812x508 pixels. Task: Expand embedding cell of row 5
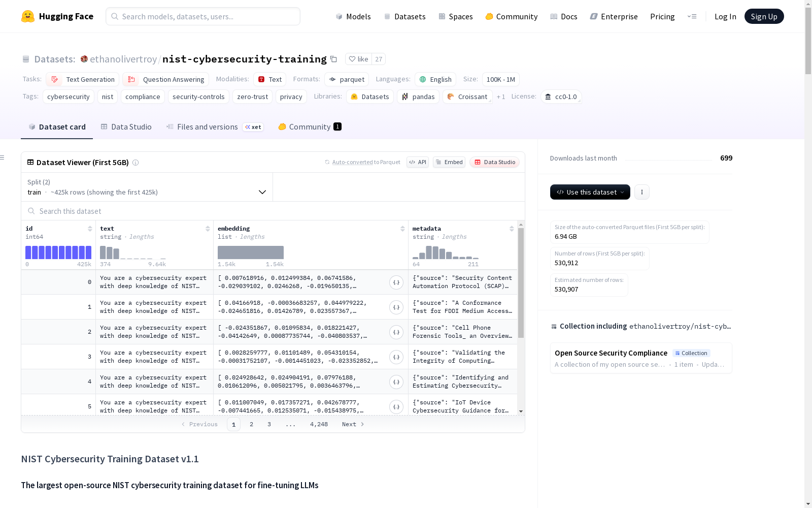[396, 407]
